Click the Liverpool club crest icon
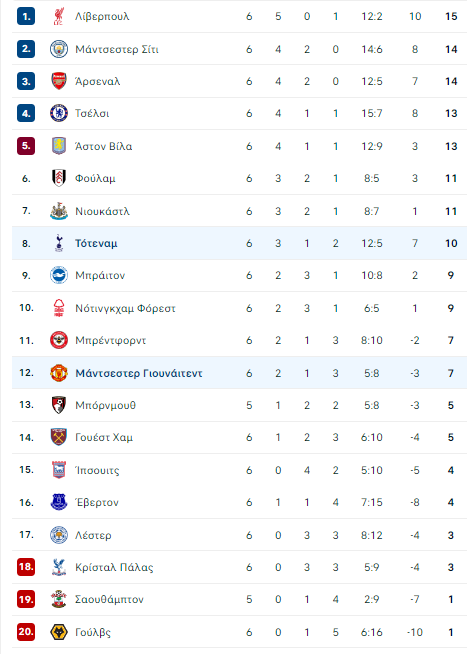Viewport: 467px width, 654px height. coord(59,17)
